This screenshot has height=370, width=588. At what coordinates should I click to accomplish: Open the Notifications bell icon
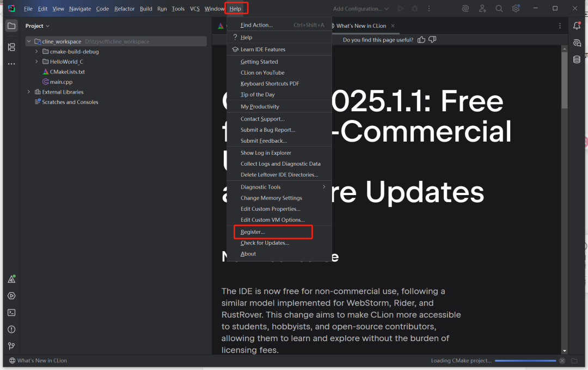point(577,26)
